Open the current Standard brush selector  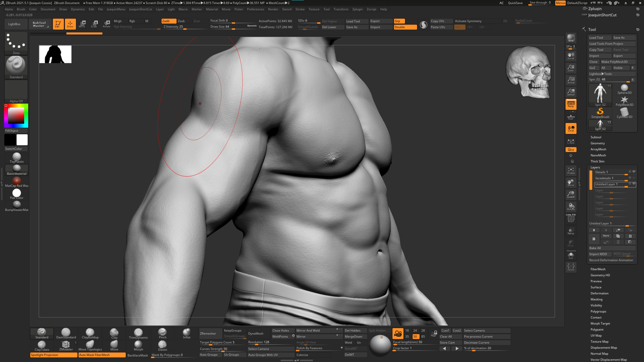click(x=16, y=67)
